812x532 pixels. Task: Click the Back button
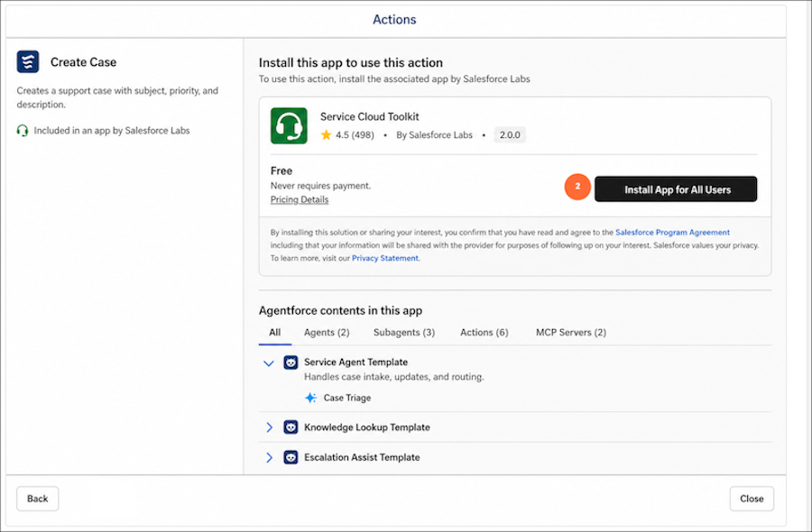click(x=37, y=499)
